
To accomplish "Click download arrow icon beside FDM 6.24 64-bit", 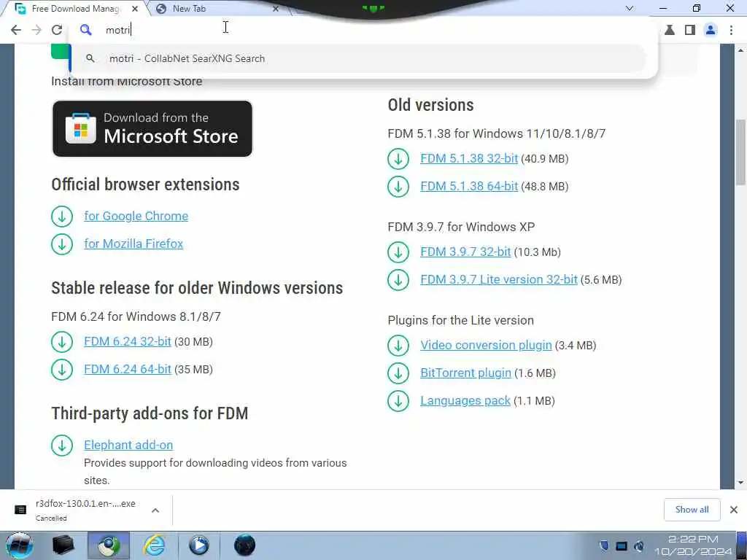I will pos(62,370).
